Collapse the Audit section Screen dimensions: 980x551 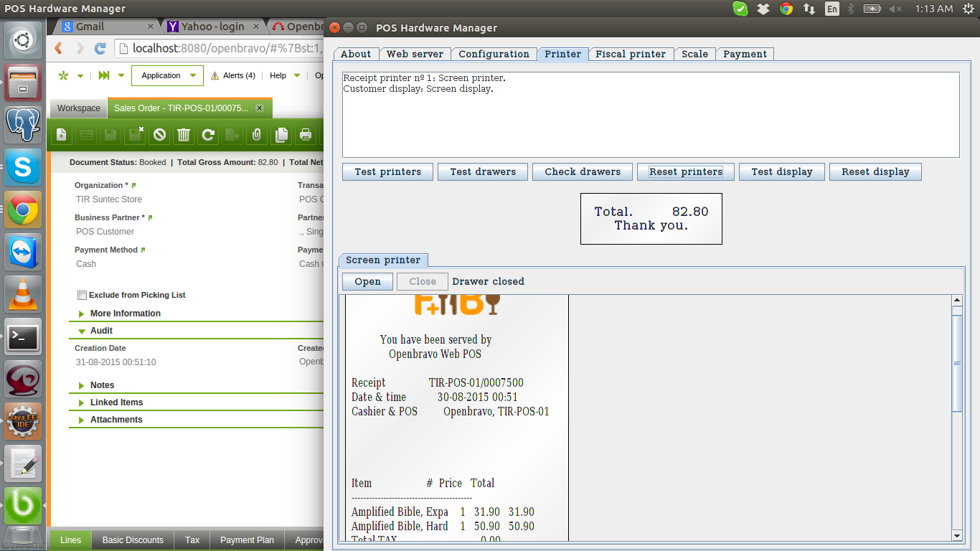(x=101, y=331)
